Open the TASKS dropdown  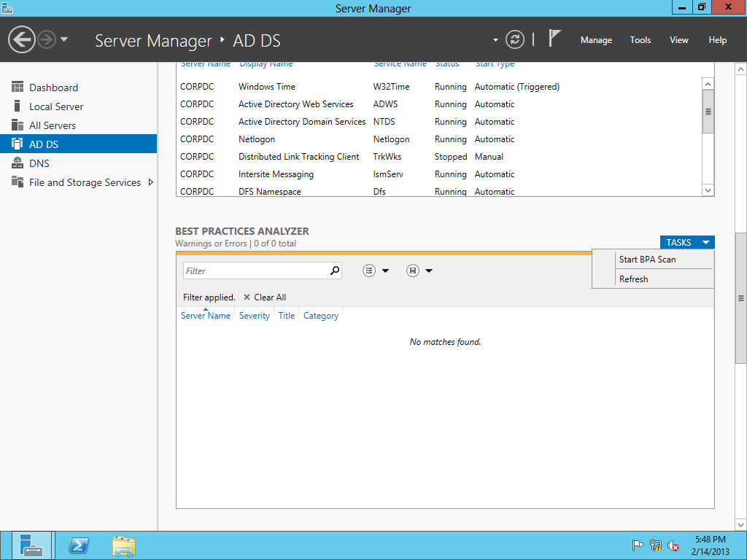[686, 243]
